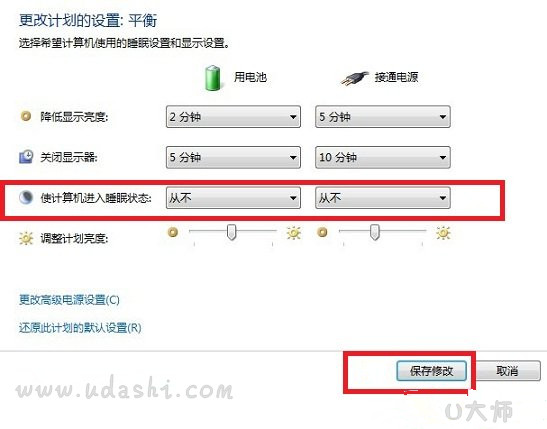Open 更改高级电源设置(C) link
547x429 pixels.
69,300
